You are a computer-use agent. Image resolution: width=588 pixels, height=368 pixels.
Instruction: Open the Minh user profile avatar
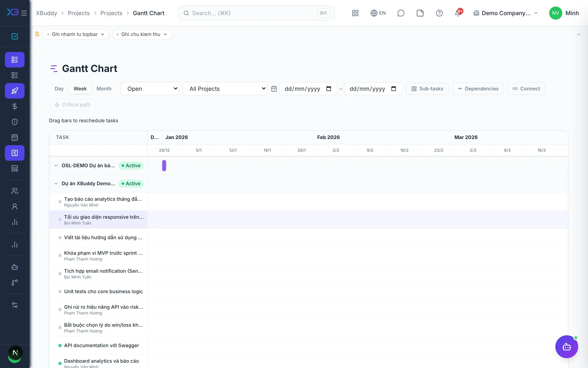pos(556,13)
